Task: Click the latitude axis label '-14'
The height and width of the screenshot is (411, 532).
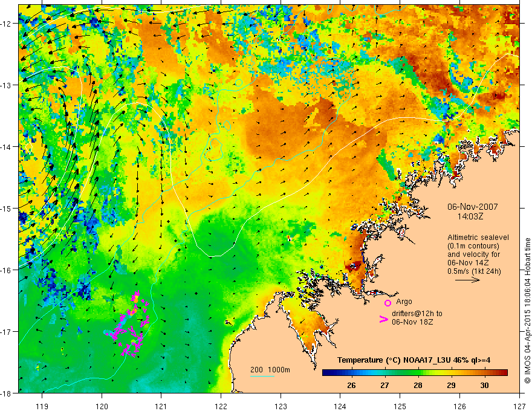Action: 7,147
